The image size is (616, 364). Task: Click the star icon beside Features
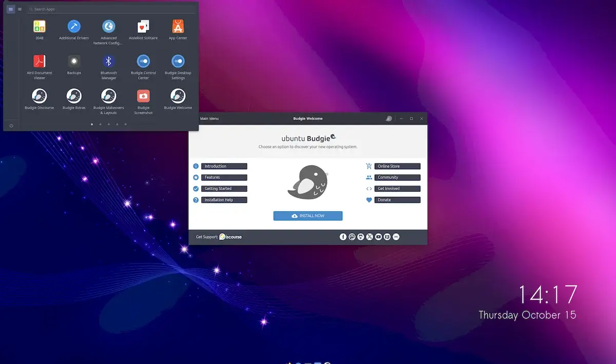[x=196, y=177]
